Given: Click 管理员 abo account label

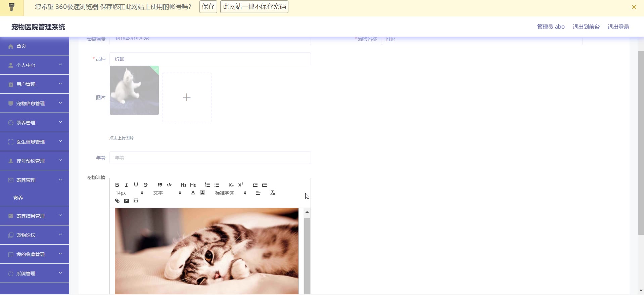Looking at the screenshot, I should click(x=551, y=27).
